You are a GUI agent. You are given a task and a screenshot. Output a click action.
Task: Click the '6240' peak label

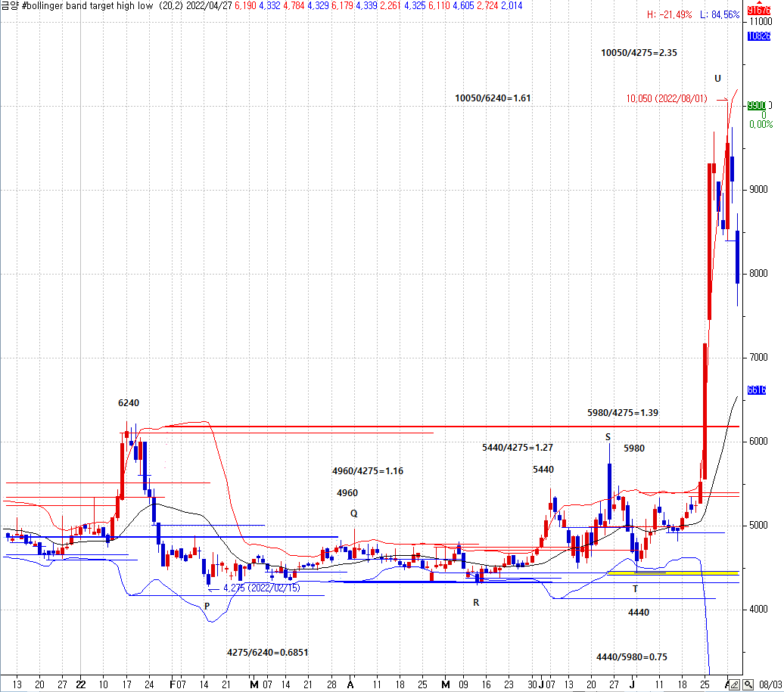coord(129,402)
